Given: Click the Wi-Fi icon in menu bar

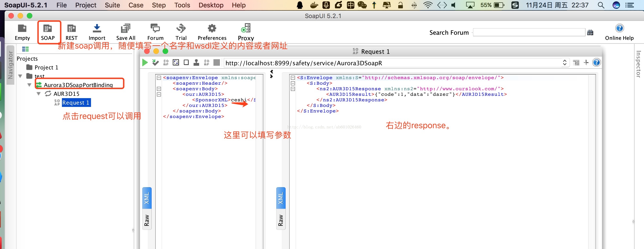Looking at the screenshot, I should [x=428, y=5].
